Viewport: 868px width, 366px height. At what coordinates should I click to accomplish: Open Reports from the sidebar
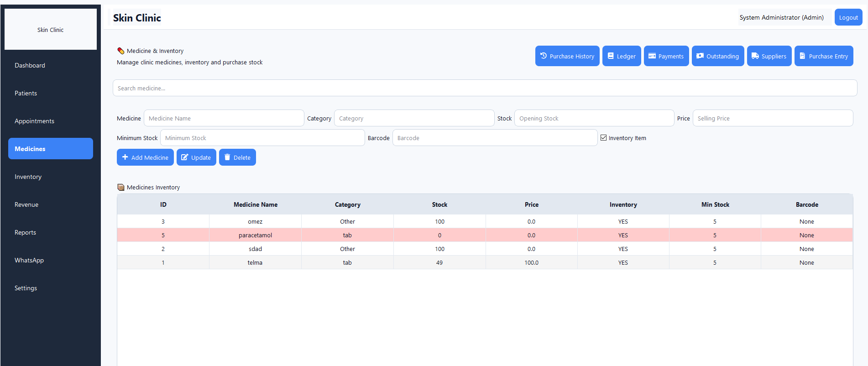pyautogui.click(x=51, y=232)
